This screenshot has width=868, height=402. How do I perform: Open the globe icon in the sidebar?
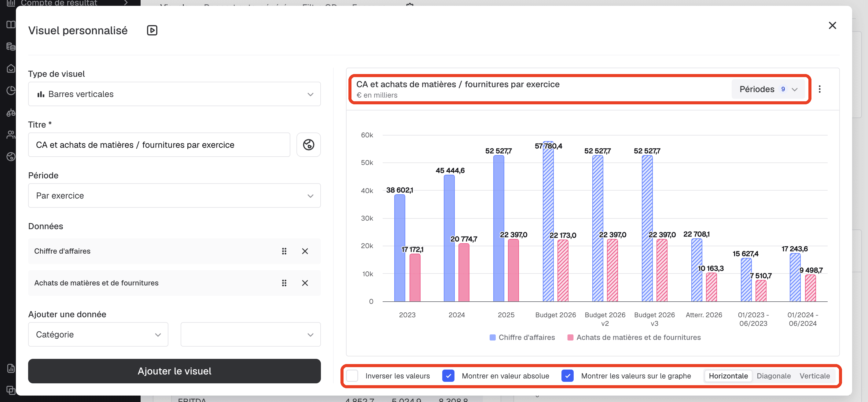click(x=11, y=156)
